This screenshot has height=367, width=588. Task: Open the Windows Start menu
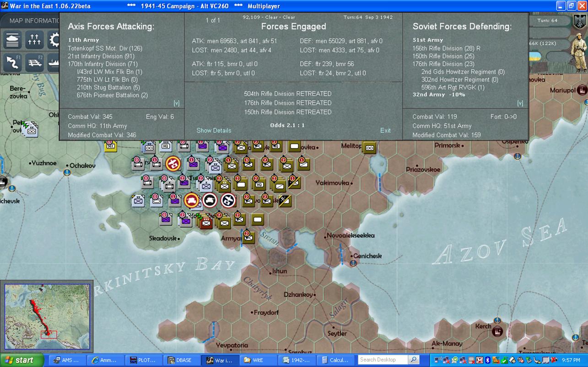[22, 360]
